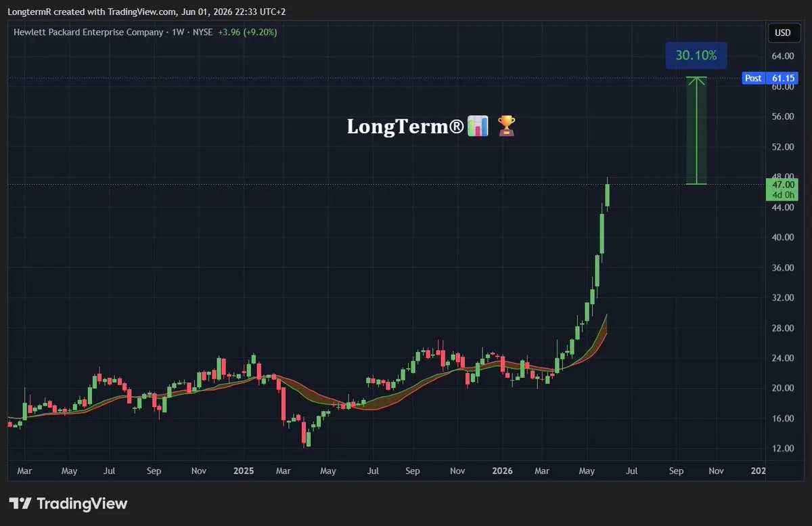This screenshot has height=526, width=812.
Task: Click the bar chart emoji beside LongTerm
Action: [x=478, y=126]
